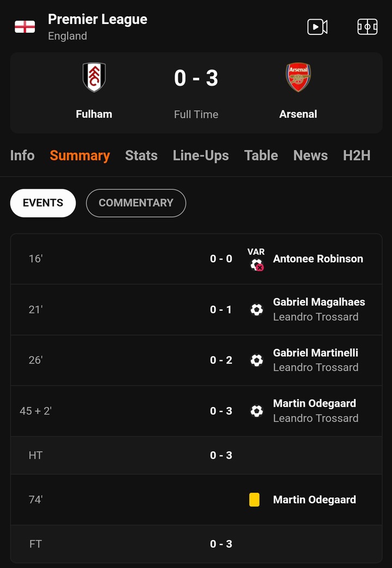Switch to the Stats tab
The width and height of the screenshot is (392, 568).
click(141, 155)
